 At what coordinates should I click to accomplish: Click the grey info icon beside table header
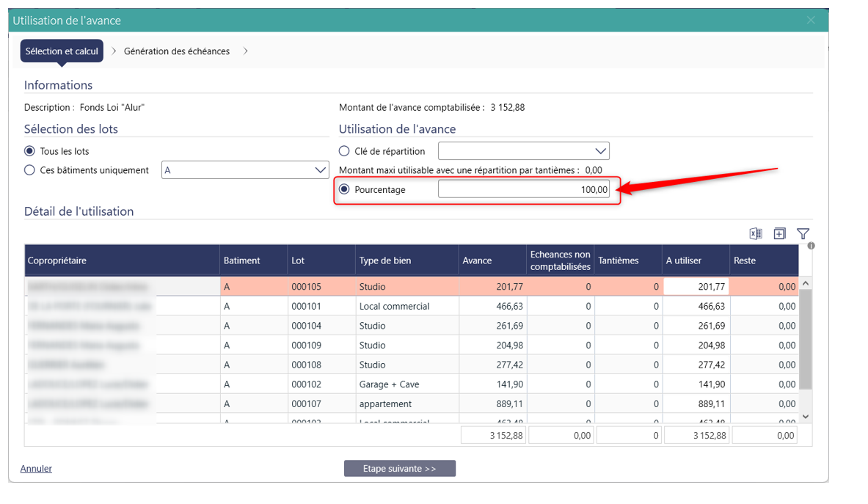[x=811, y=246]
